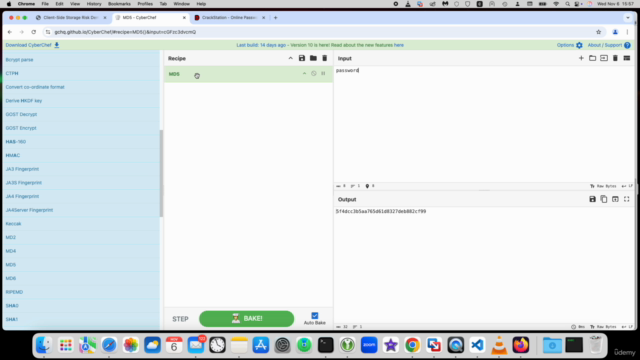Open Options settings
This screenshot has width=640, height=360.
(x=570, y=45)
